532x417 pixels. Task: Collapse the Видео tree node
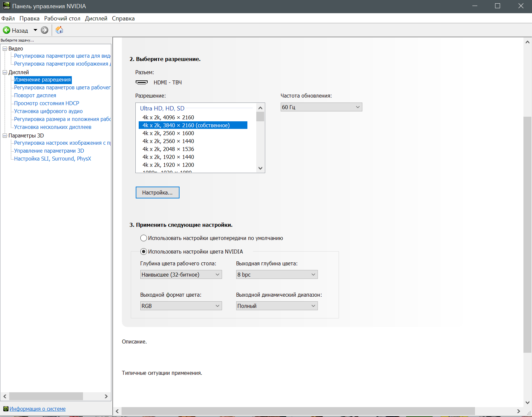(x=5, y=48)
